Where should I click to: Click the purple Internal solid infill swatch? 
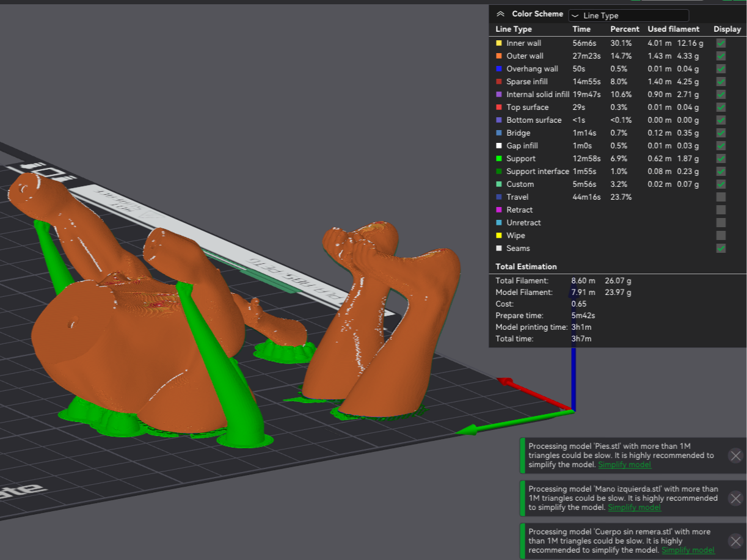pyautogui.click(x=499, y=94)
